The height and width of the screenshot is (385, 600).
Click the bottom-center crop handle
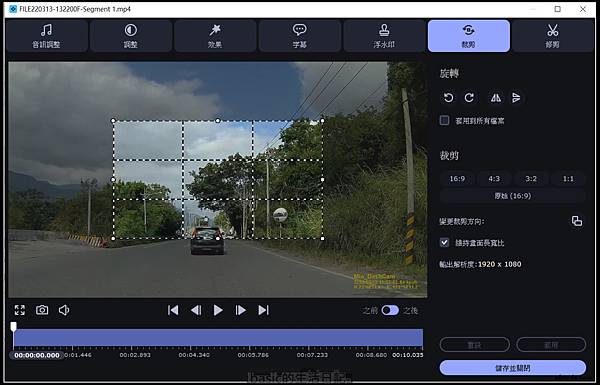coord(218,238)
